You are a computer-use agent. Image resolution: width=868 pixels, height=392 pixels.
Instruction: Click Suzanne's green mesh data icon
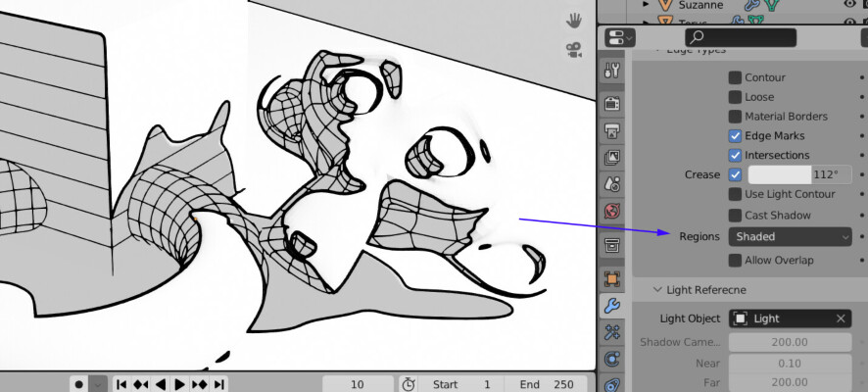click(x=771, y=5)
